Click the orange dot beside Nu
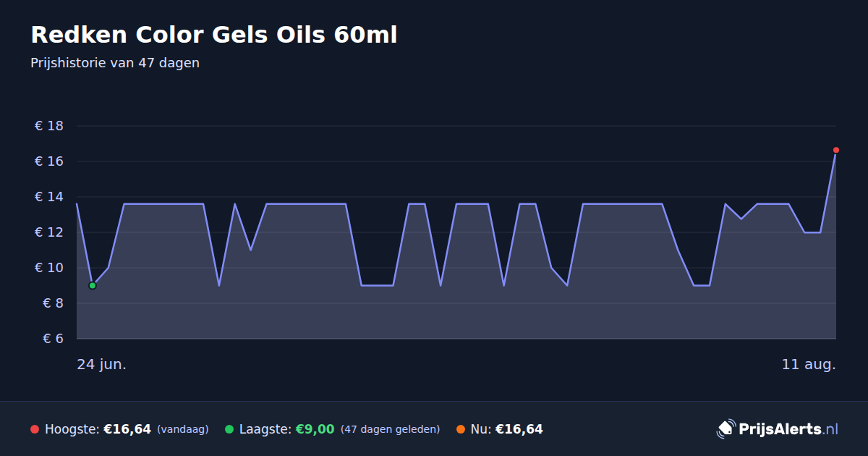Image resolution: width=868 pixels, height=456 pixels. coord(461,429)
